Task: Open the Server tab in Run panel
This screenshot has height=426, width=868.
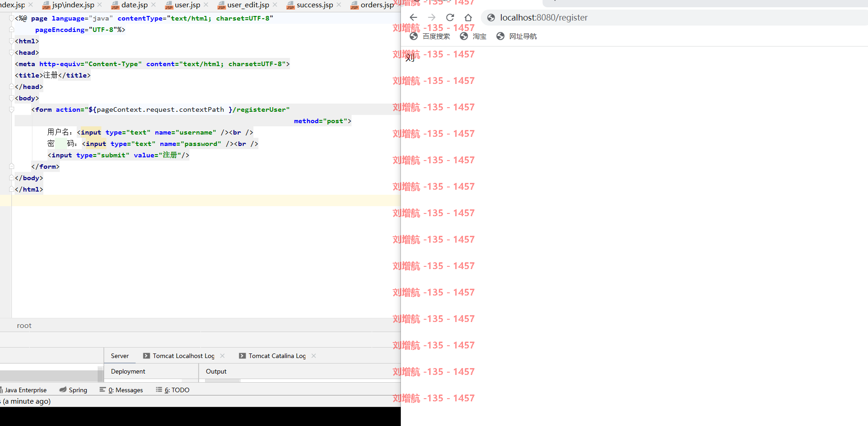Action: (120, 356)
